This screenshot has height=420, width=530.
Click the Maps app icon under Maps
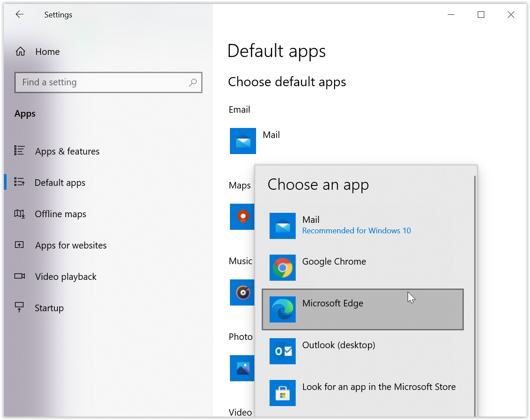pos(242,217)
